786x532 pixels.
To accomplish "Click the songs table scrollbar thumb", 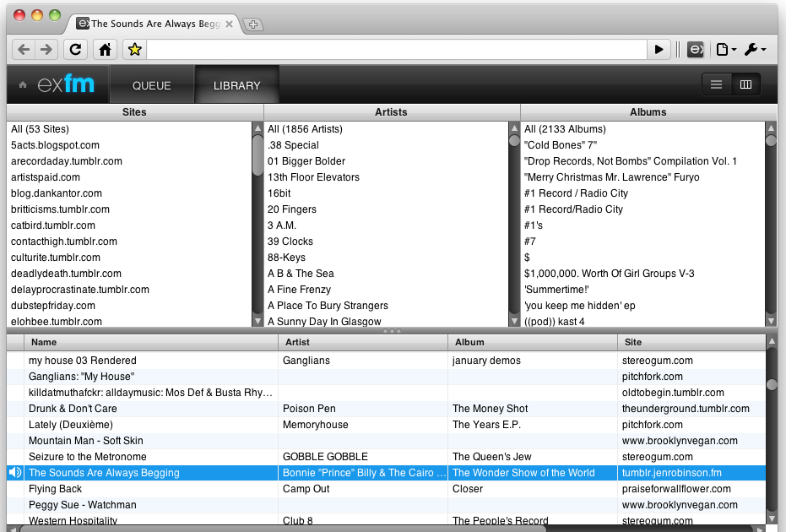I will tap(772, 384).
